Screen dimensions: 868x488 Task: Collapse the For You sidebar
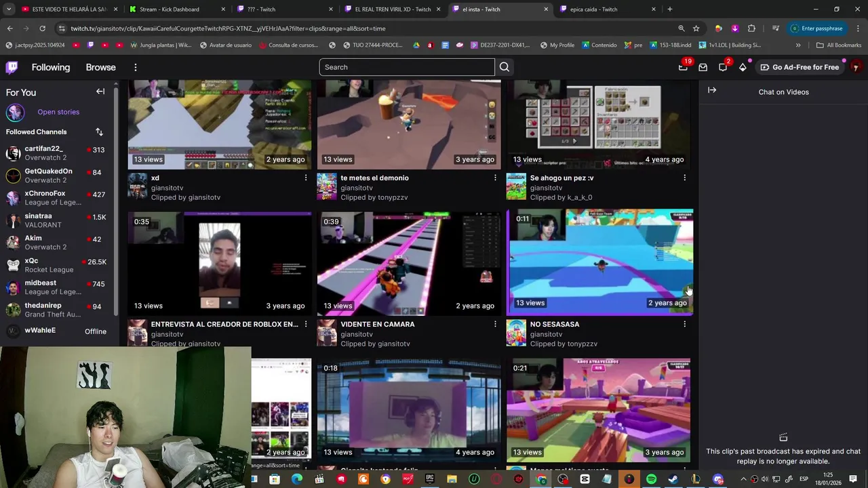click(x=100, y=91)
